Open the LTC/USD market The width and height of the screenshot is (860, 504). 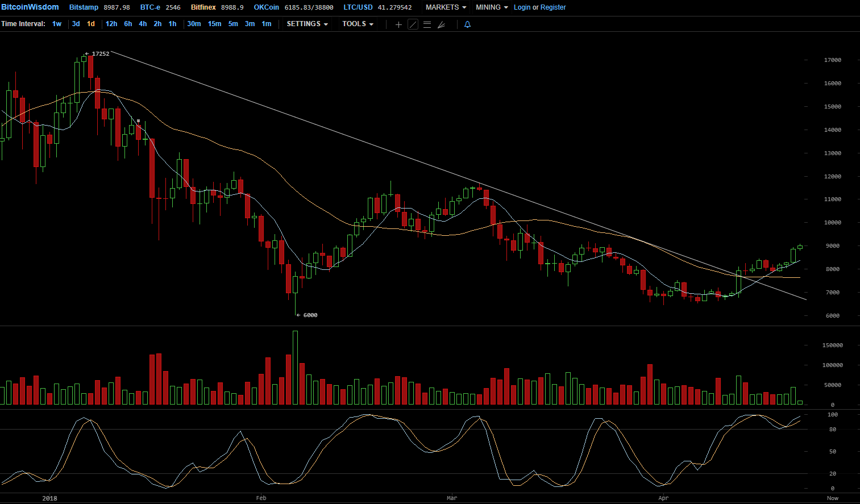[x=358, y=7]
